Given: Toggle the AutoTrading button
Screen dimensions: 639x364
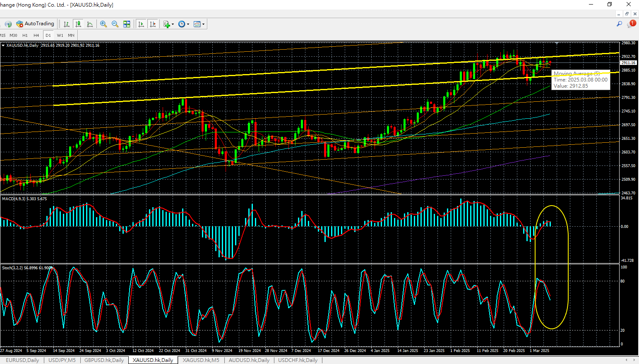Looking at the screenshot, I should click(x=35, y=24).
